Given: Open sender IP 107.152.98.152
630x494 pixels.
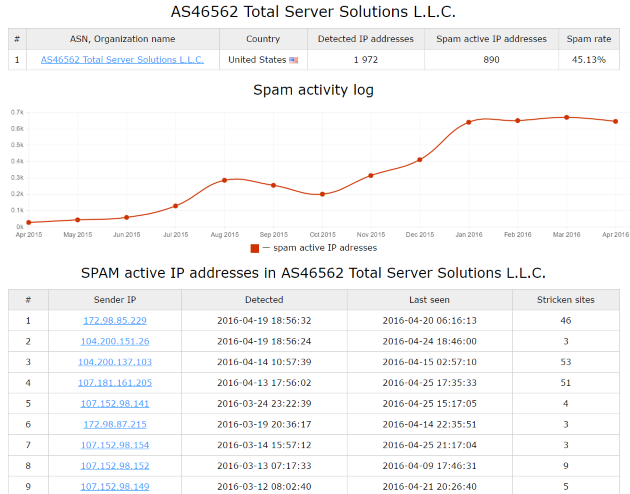Looking at the screenshot, I should [x=115, y=466].
